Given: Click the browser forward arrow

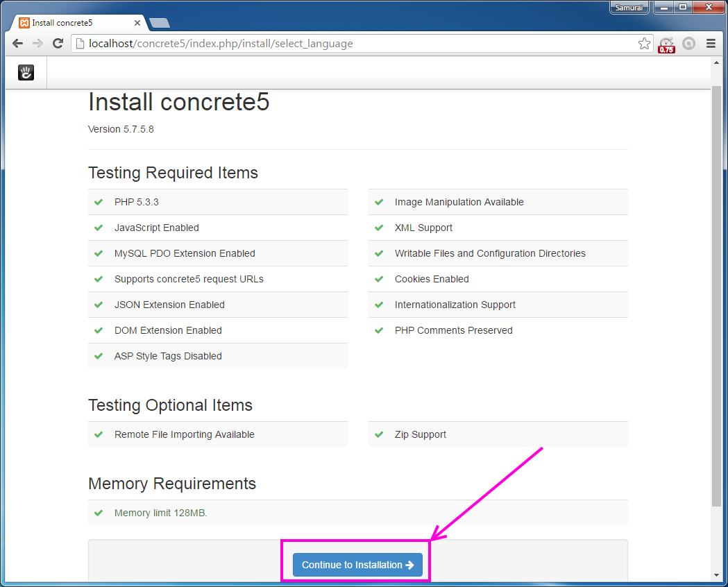Looking at the screenshot, I should pyautogui.click(x=37, y=44).
